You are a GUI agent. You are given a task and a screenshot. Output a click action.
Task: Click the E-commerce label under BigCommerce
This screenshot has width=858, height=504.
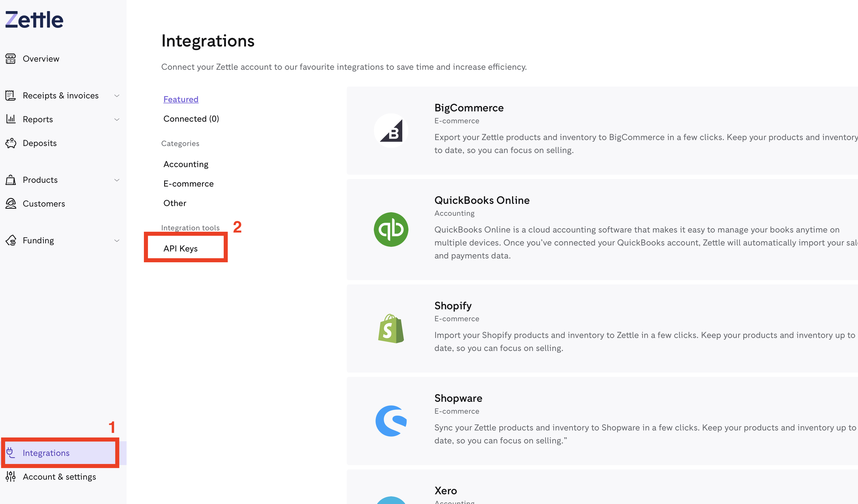tap(457, 121)
